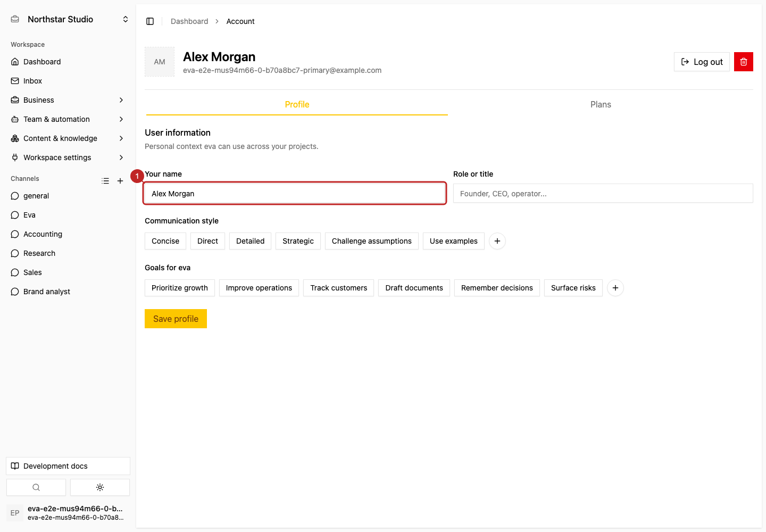Screen dimensions: 766x532
Task: Select the Profile tab
Action: 297,104
